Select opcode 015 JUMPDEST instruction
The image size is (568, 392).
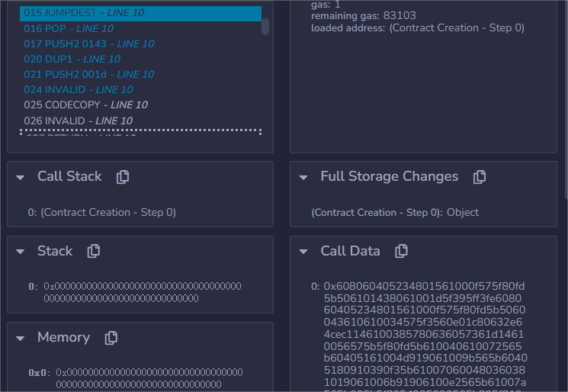84,13
